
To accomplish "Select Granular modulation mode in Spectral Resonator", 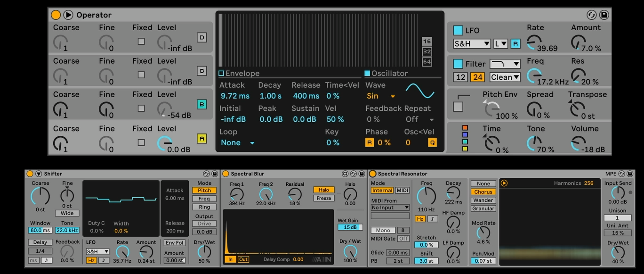I will click(x=483, y=208).
